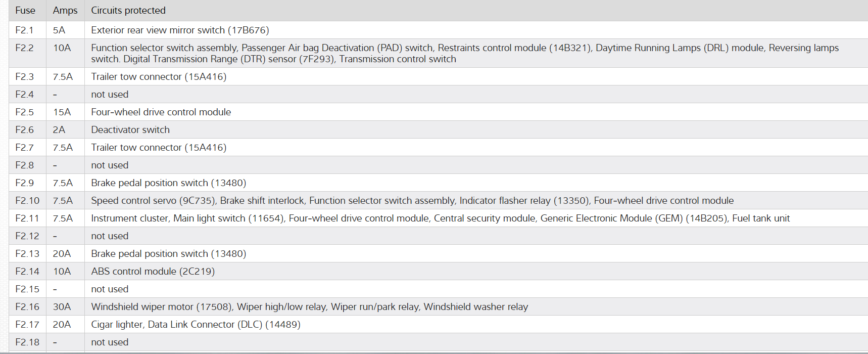Screen dimensions: 868x354
Task: Click the 30A amps value
Action: point(62,307)
